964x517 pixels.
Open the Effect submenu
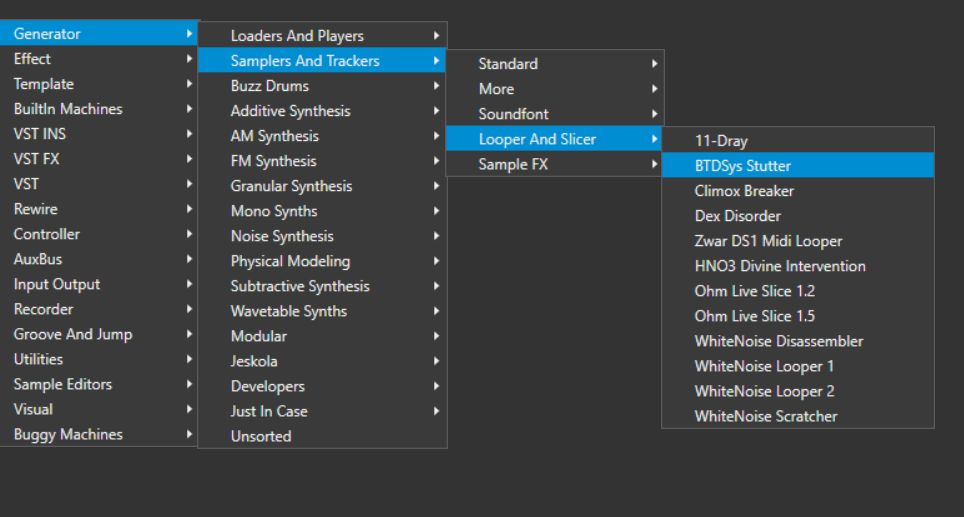pos(32,59)
